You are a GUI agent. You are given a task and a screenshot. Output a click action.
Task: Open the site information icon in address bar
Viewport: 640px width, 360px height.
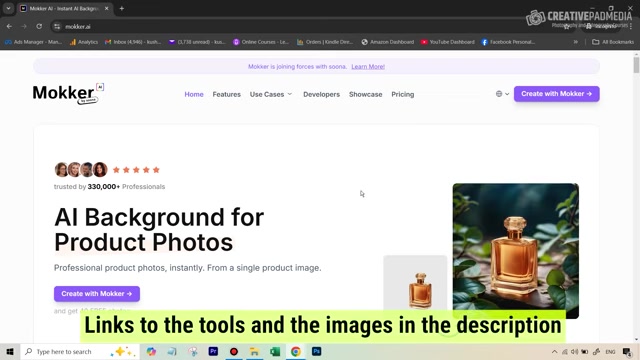pos(57,27)
